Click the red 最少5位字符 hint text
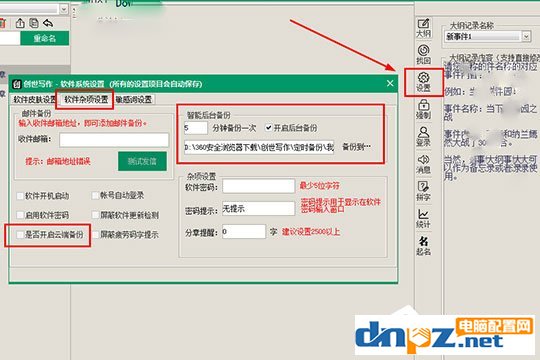540x360 pixels. pyautogui.click(x=319, y=186)
